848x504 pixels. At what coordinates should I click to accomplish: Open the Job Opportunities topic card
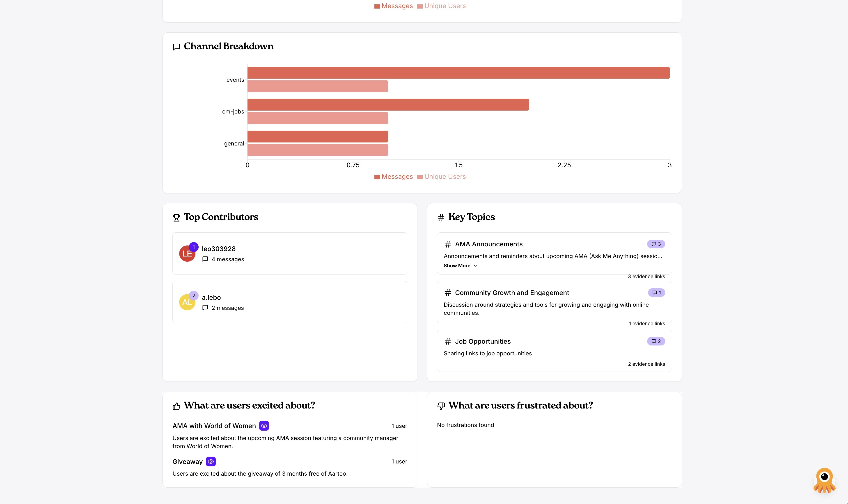click(483, 341)
